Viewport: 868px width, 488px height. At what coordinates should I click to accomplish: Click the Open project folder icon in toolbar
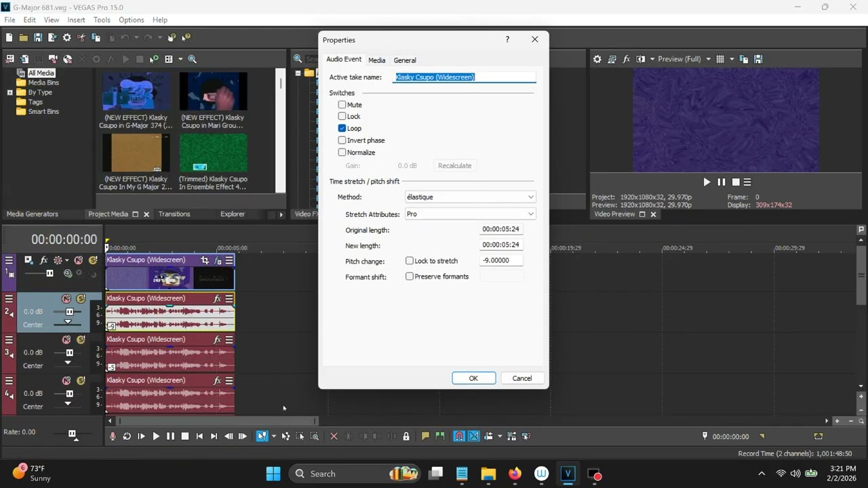23,38
